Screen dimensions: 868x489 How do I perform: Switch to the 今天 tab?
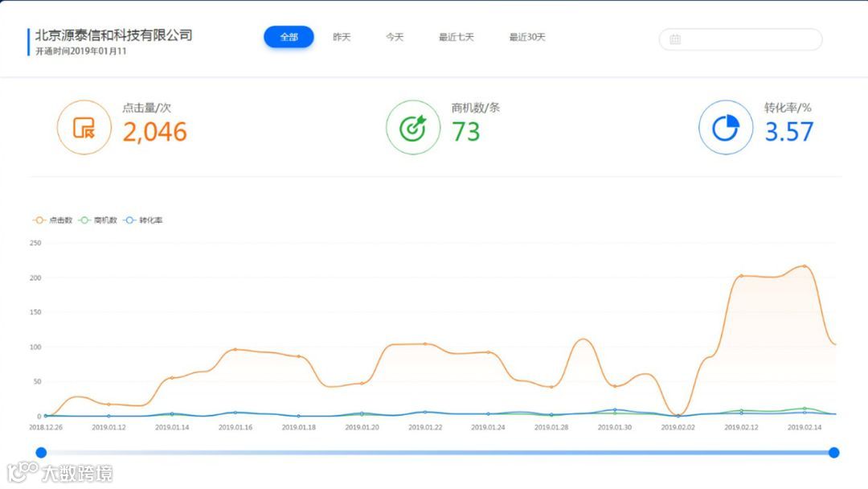coord(395,37)
